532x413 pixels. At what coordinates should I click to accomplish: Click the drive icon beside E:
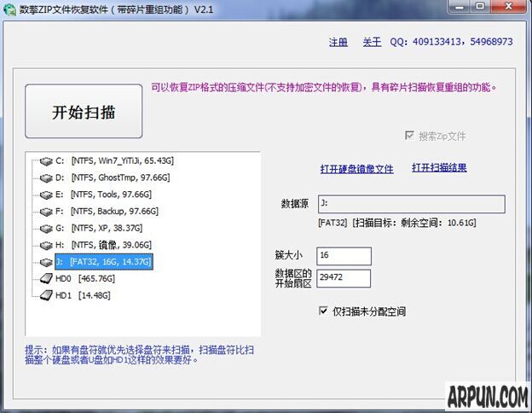pos(46,195)
